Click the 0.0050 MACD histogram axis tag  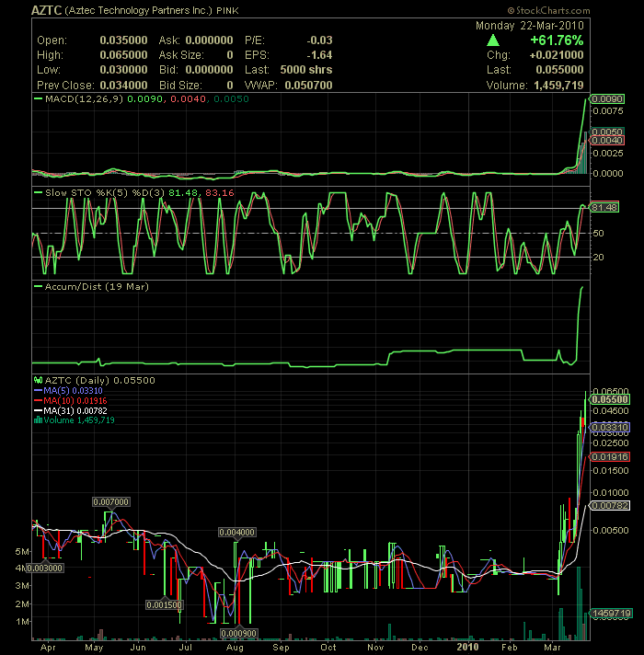(607, 132)
